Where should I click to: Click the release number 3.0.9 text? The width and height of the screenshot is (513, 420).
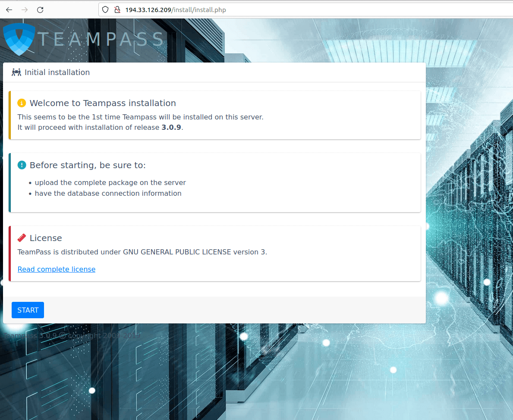pyautogui.click(x=171, y=127)
